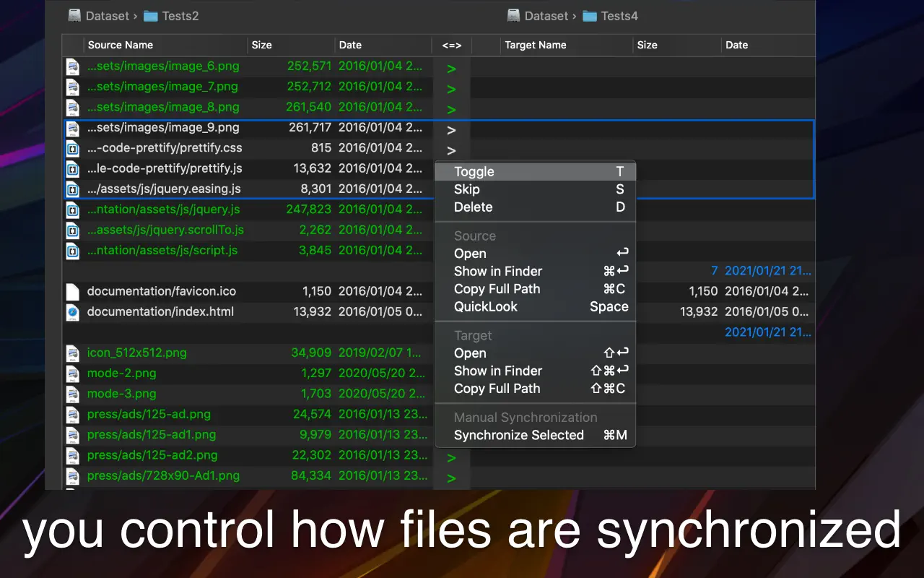The height and width of the screenshot is (578, 924).
Task: Toggle sync arrow for press/ads/728x90-Ad1.png
Action: coord(451,478)
